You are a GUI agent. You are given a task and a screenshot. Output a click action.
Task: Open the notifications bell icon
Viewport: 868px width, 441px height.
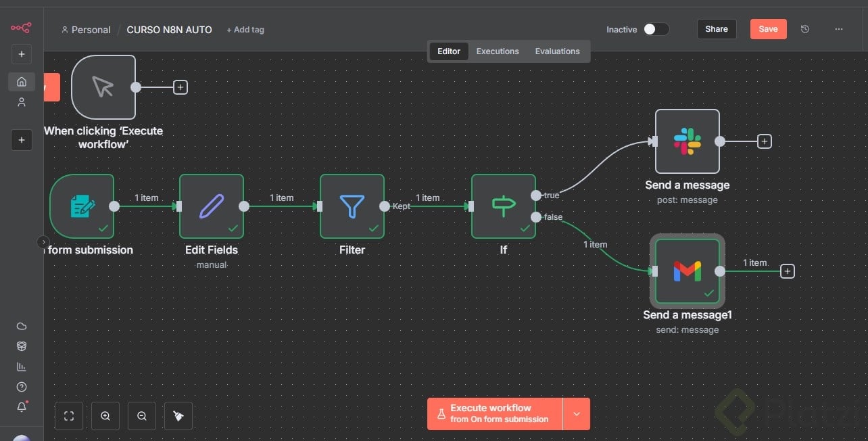point(22,407)
